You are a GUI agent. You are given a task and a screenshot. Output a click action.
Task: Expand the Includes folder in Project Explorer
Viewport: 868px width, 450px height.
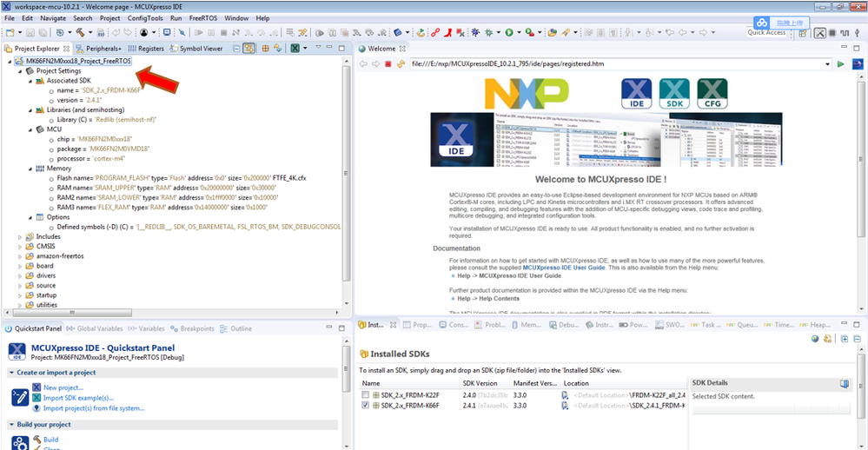pos(20,237)
